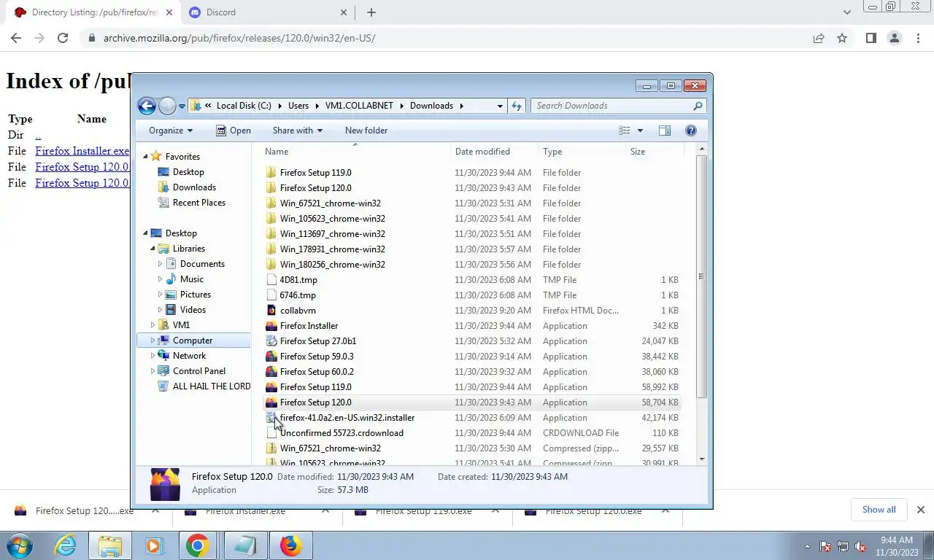Select the Firefox Setup 119.0 folder icon

coord(271,173)
